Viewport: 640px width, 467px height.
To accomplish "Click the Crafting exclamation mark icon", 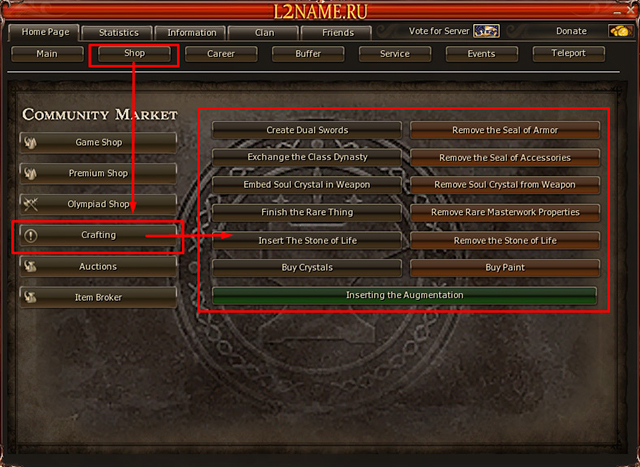I will [x=31, y=235].
